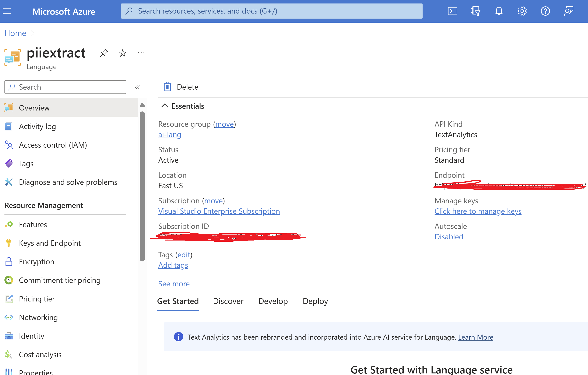588x375 pixels.
Task: Click the Networking icon
Action: pos(9,317)
